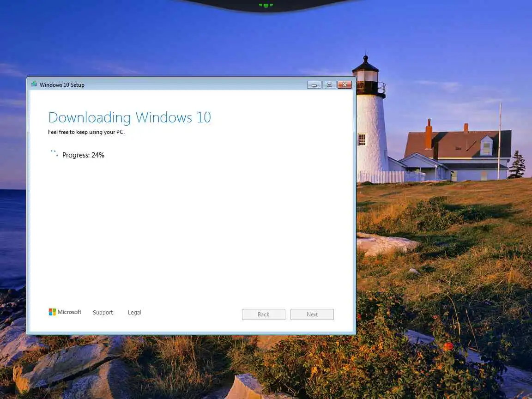Click the Progress: 24% text

(83, 155)
